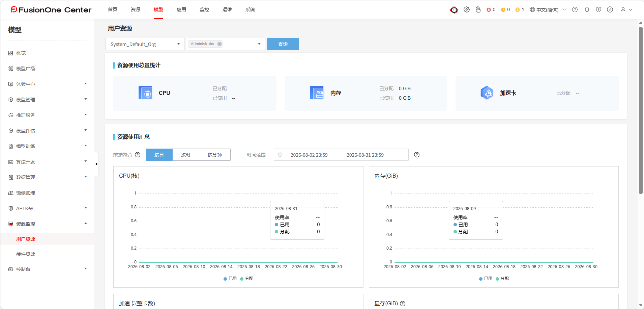Expand 推理服务 sidebar menu
Screen dimensions: 644x309
(47, 115)
